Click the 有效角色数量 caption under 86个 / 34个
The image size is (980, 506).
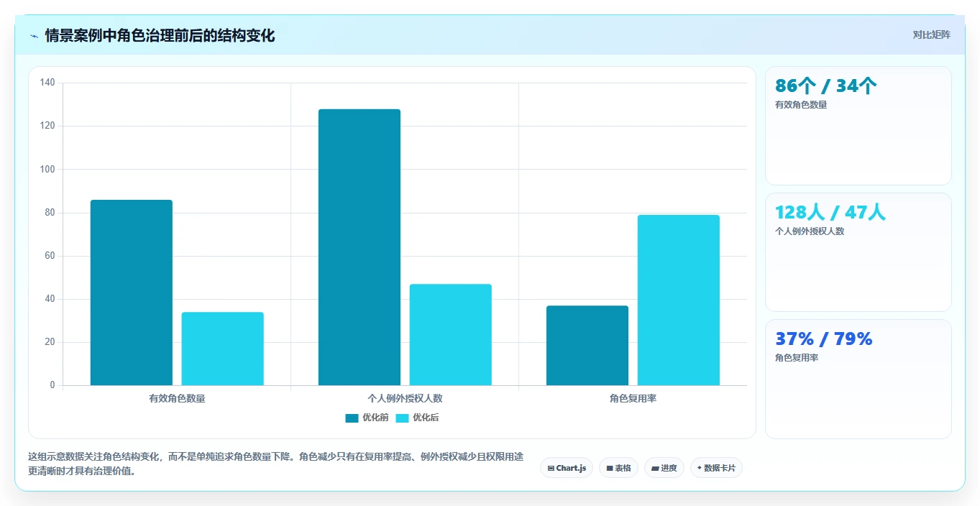pyautogui.click(x=801, y=105)
